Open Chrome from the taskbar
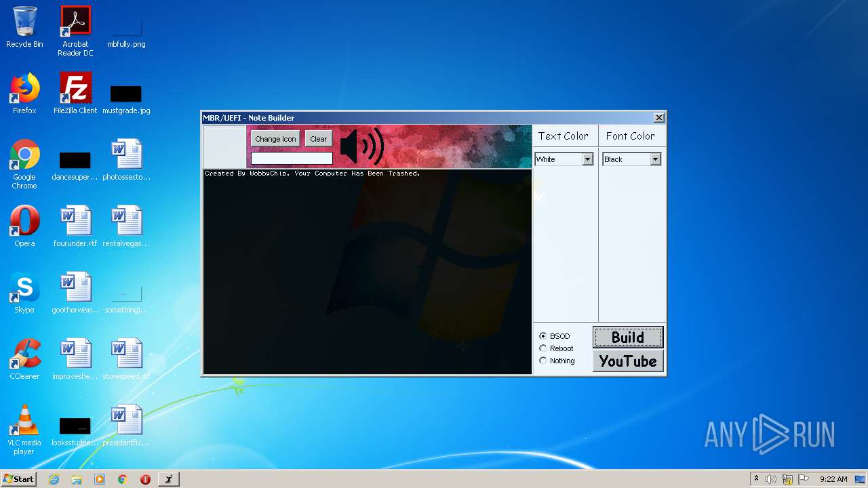868x488 pixels. point(123,479)
